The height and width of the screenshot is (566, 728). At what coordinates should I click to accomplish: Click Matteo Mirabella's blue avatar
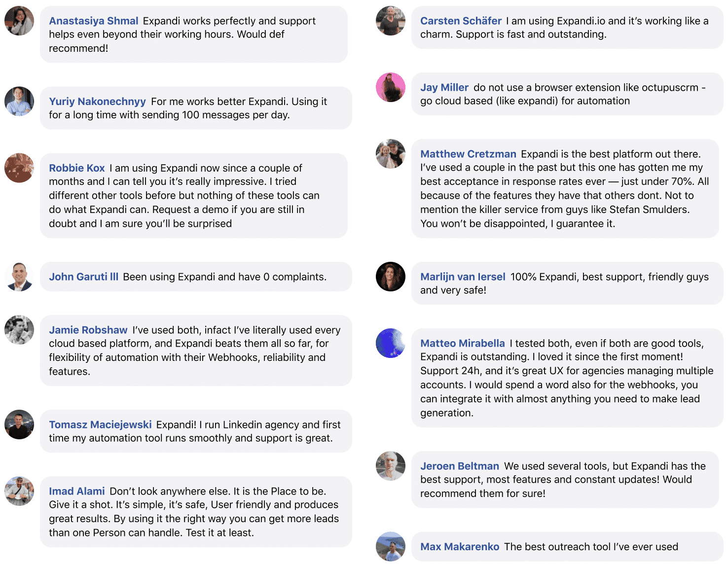(391, 343)
